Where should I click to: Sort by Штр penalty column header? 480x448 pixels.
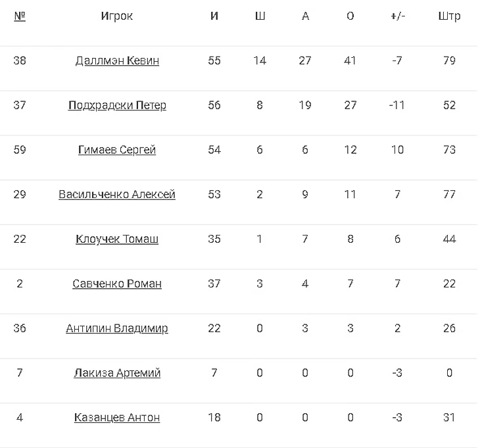coord(449,16)
